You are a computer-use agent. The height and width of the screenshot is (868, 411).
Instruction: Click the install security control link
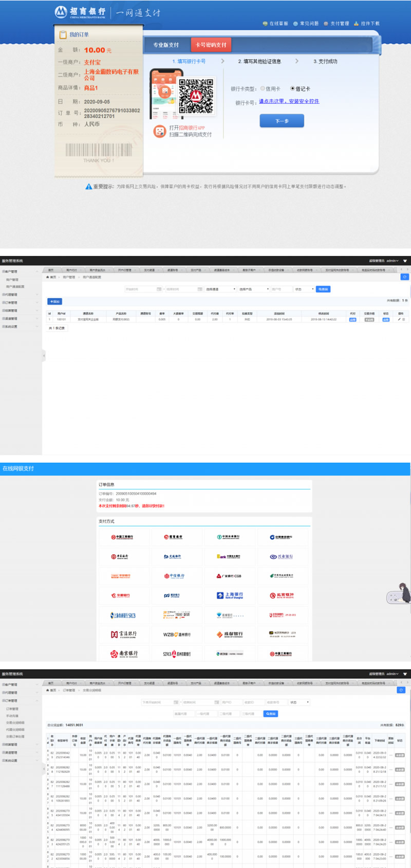(x=289, y=101)
